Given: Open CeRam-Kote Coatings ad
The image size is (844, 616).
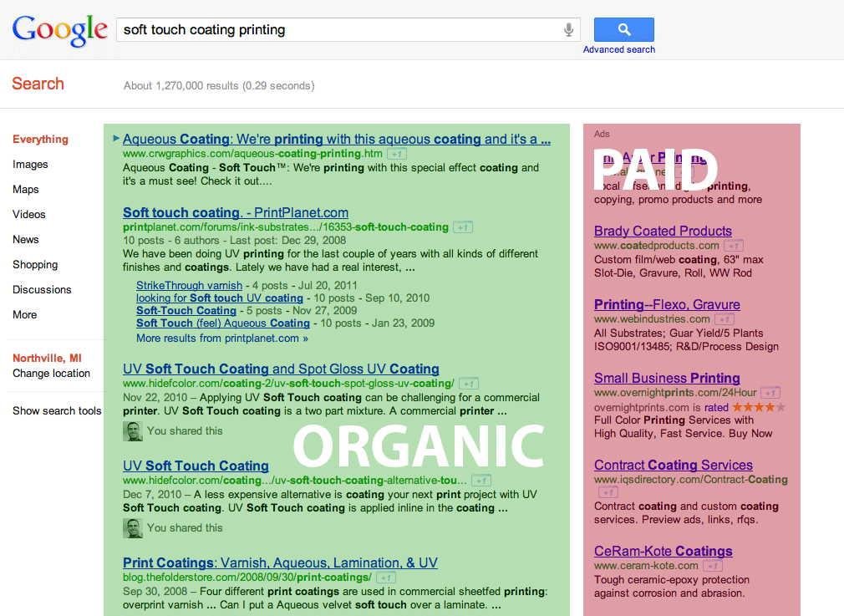Looking at the screenshot, I should point(664,552).
